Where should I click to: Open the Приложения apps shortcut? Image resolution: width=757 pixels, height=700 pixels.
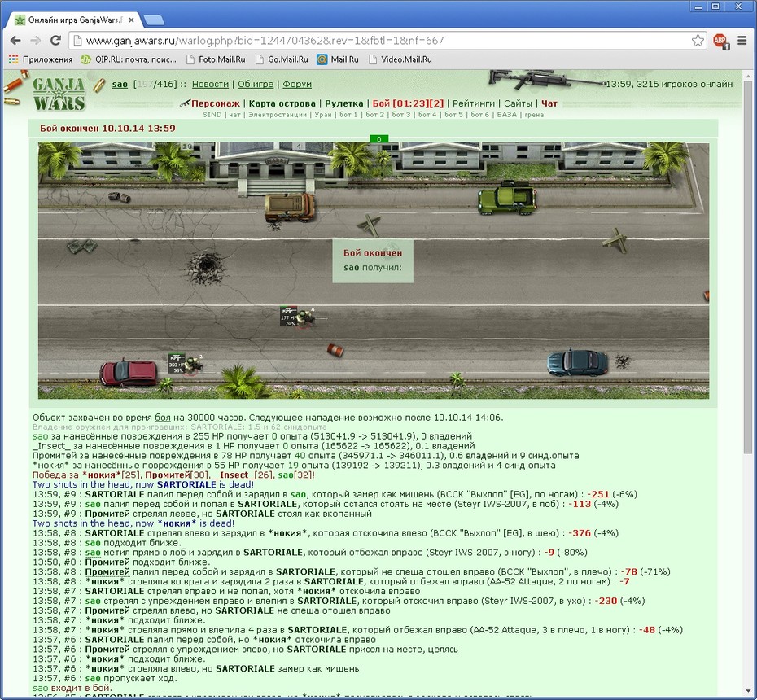tap(41, 59)
